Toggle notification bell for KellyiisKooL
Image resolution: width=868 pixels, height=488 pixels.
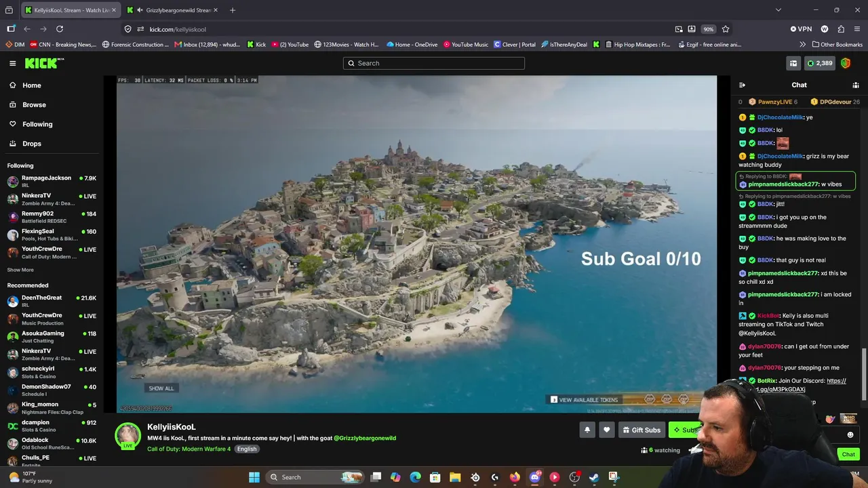point(587,430)
